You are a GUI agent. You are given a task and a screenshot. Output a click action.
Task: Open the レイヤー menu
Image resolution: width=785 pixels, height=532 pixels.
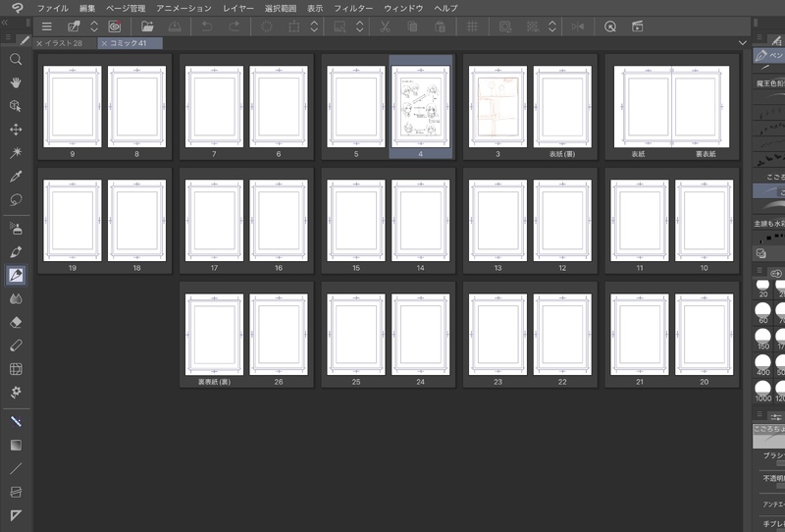(x=238, y=8)
